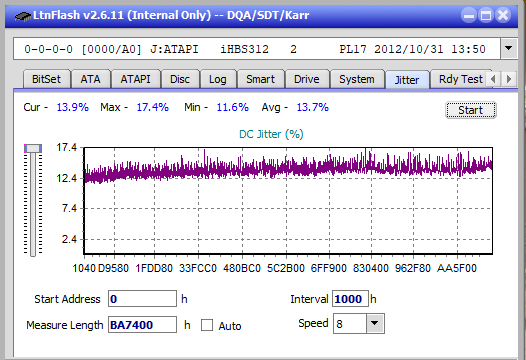Click the Start button
Viewport: 526px width, 360px height.
click(x=471, y=110)
